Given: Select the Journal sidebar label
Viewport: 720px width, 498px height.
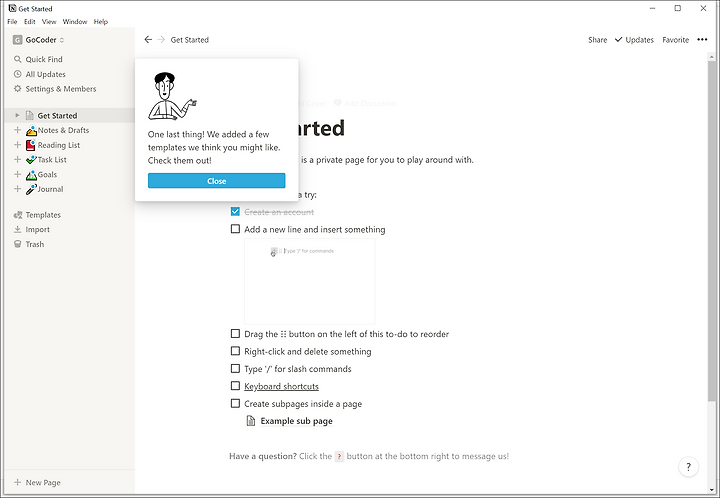Looking at the screenshot, I should tap(51, 189).
